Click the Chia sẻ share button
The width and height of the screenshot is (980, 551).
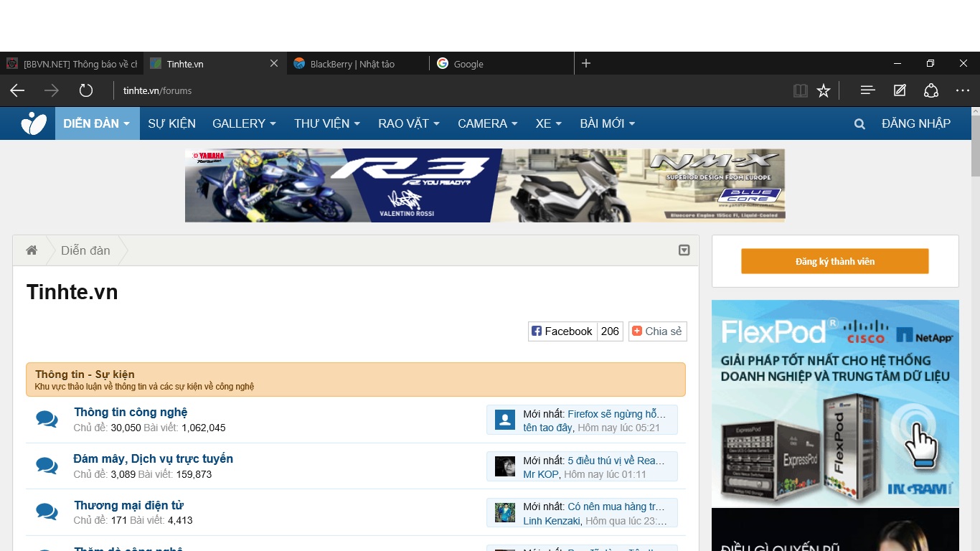[657, 331]
